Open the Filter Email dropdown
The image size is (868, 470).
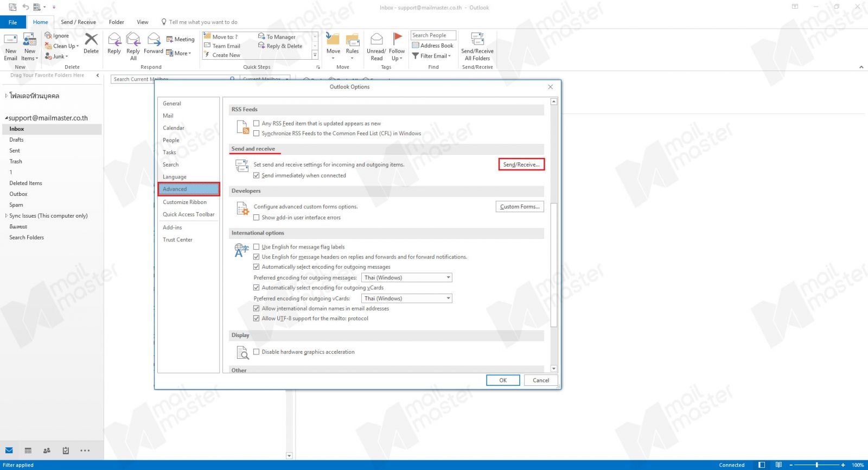pyautogui.click(x=432, y=56)
